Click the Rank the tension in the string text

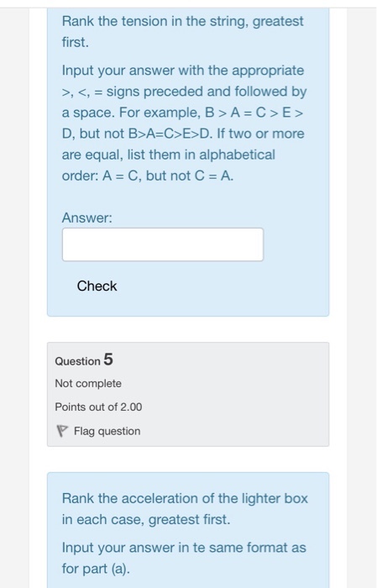tap(182, 32)
